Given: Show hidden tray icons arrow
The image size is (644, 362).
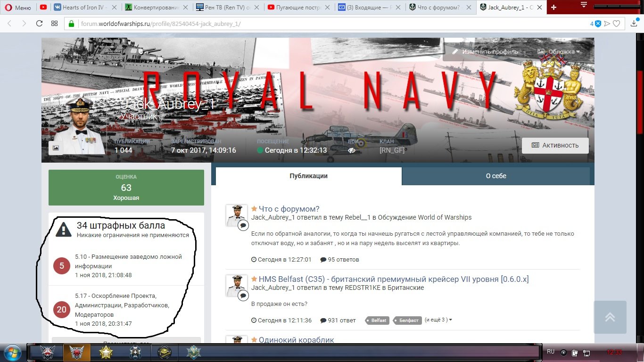Looking at the screenshot, I should (563, 352).
